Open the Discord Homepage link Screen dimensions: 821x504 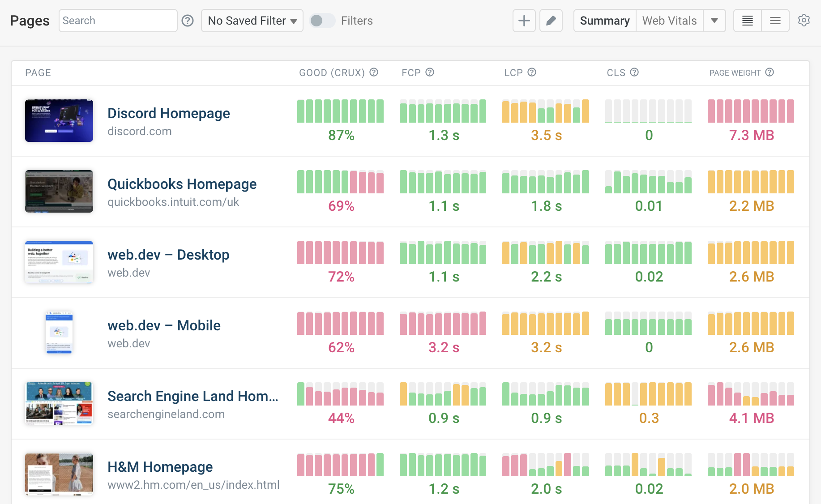tap(169, 113)
